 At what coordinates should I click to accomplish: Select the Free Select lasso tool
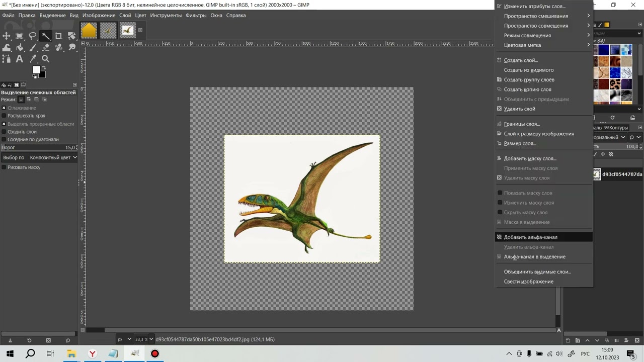pos(33,36)
